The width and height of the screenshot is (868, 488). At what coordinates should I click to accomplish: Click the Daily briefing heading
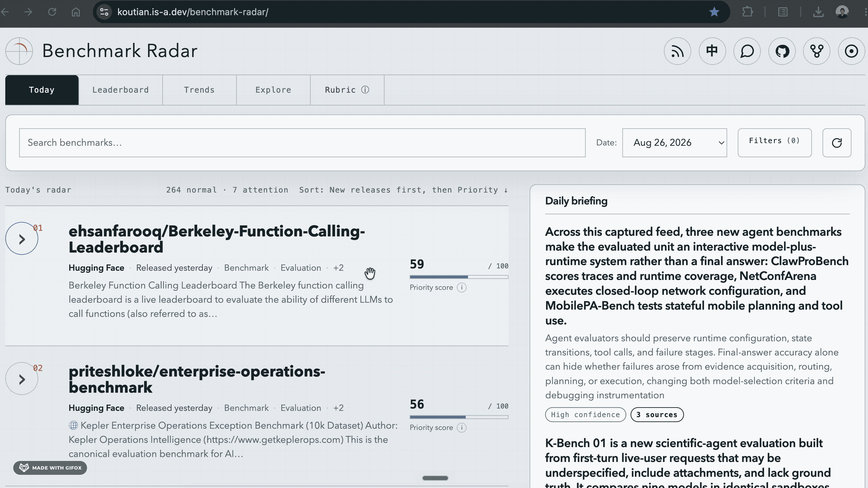tap(576, 201)
